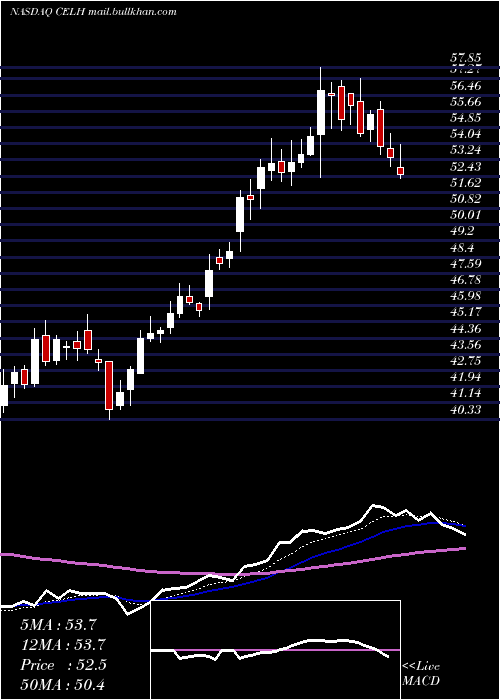Click the NASDAQ CELH mail.bullkhan.com title text

93,12
